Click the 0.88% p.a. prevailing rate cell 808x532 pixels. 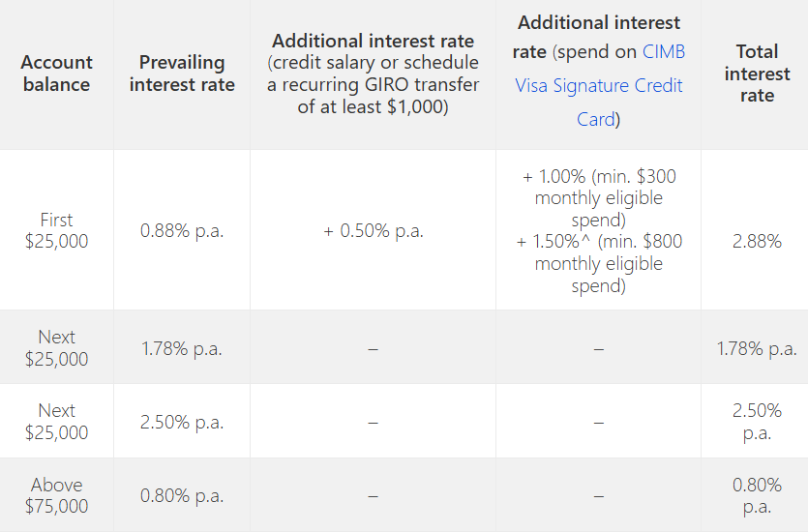coord(182,231)
